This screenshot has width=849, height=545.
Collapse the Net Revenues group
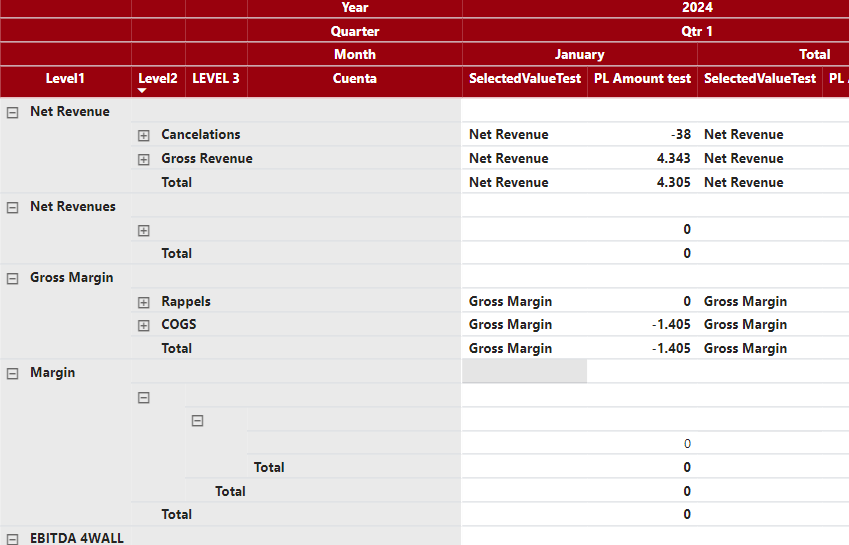(12, 207)
